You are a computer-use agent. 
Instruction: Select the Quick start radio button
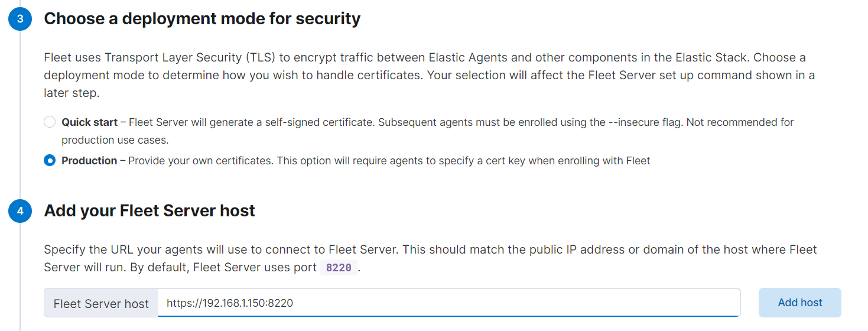tap(50, 122)
